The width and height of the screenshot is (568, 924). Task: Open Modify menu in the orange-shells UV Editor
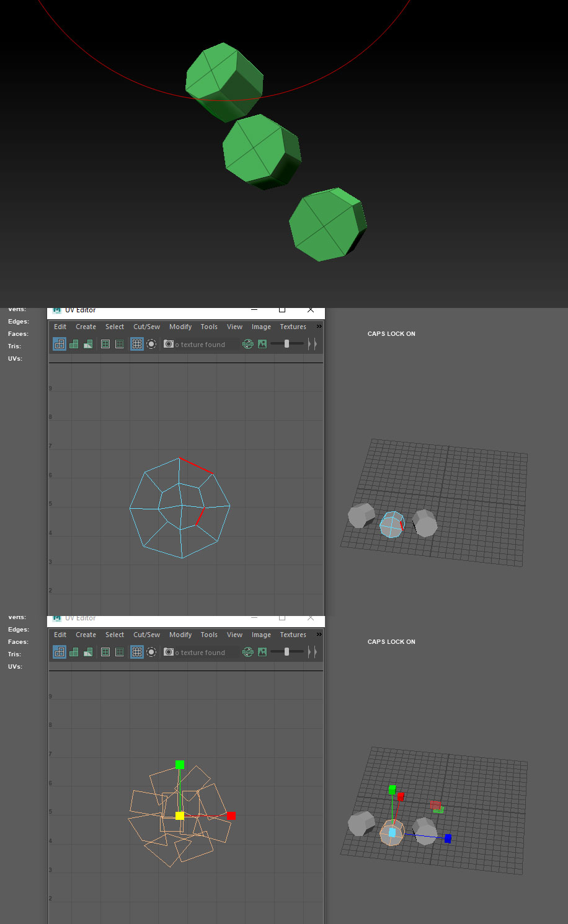click(180, 635)
